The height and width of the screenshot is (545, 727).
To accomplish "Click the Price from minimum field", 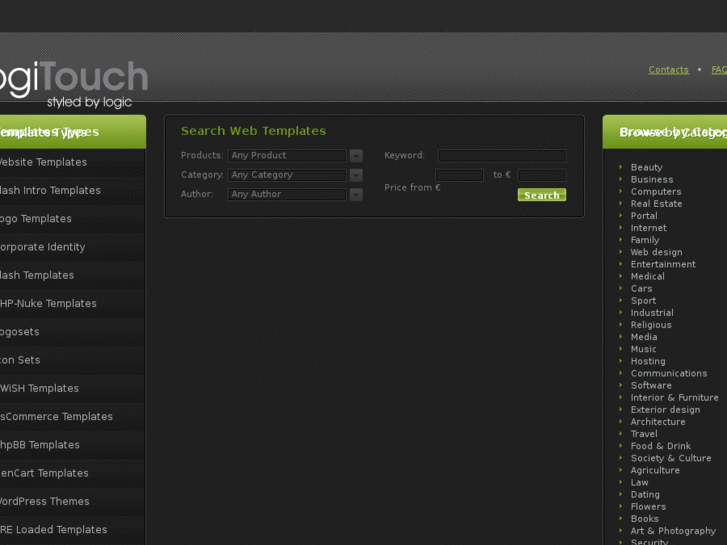I will pos(459,175).
